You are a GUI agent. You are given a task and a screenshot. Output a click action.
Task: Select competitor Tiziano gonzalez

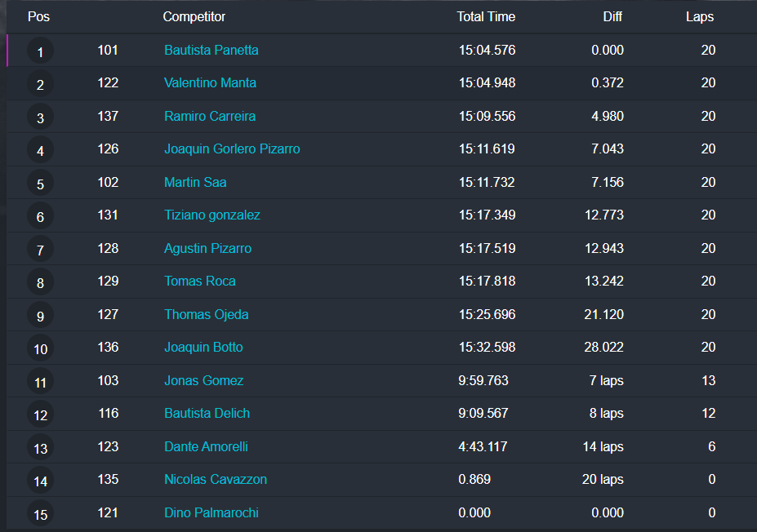tap(212, 215)
